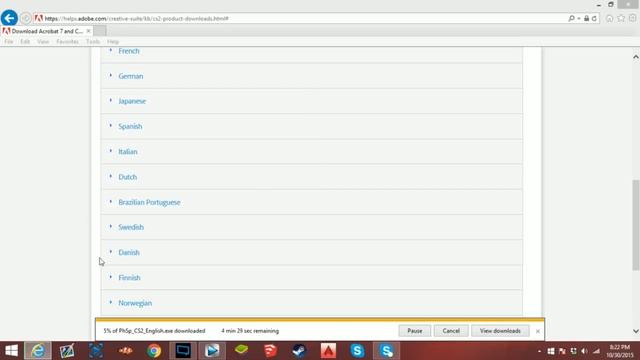Image resolution: width=640 pixels, height=360 pixels.
Task: Click the vertical scrollbar thumb
Action: [636, 225]
